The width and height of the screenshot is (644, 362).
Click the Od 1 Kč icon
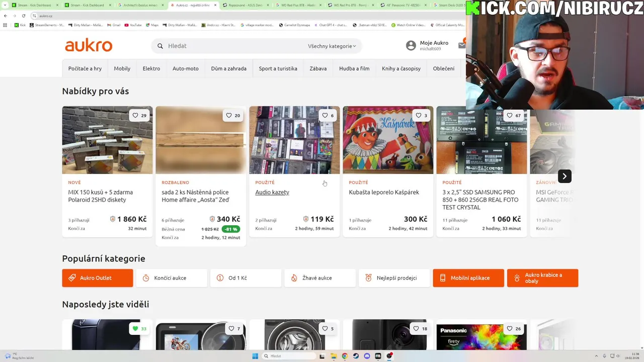point(220,278)
